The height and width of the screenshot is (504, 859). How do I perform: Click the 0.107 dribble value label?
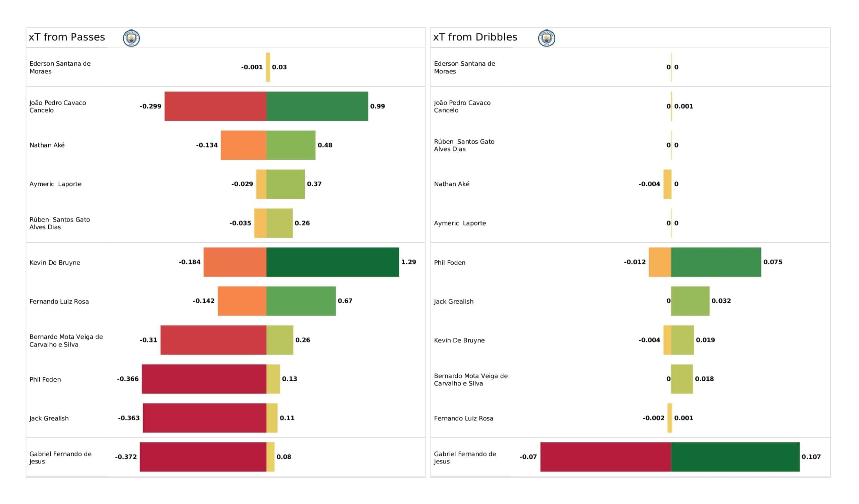pyautogui.click(x=811, y=457)
